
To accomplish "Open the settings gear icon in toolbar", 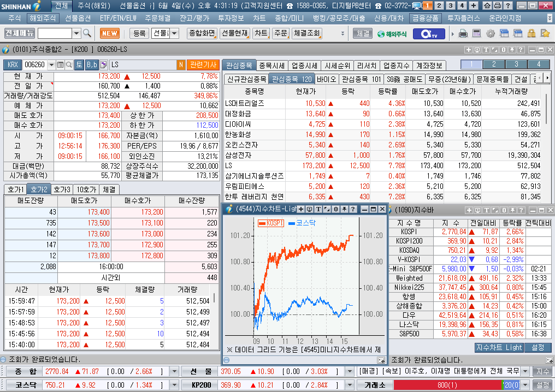I will pos(490,34).
